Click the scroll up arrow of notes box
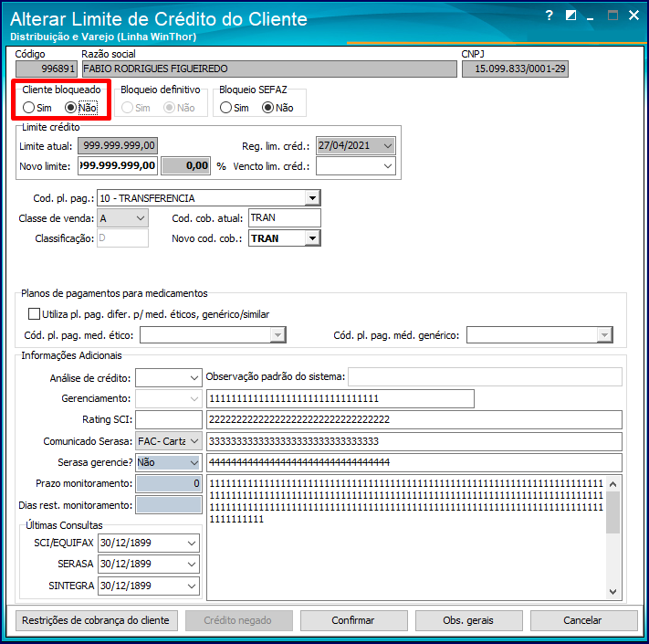 [x=613, y=484]
